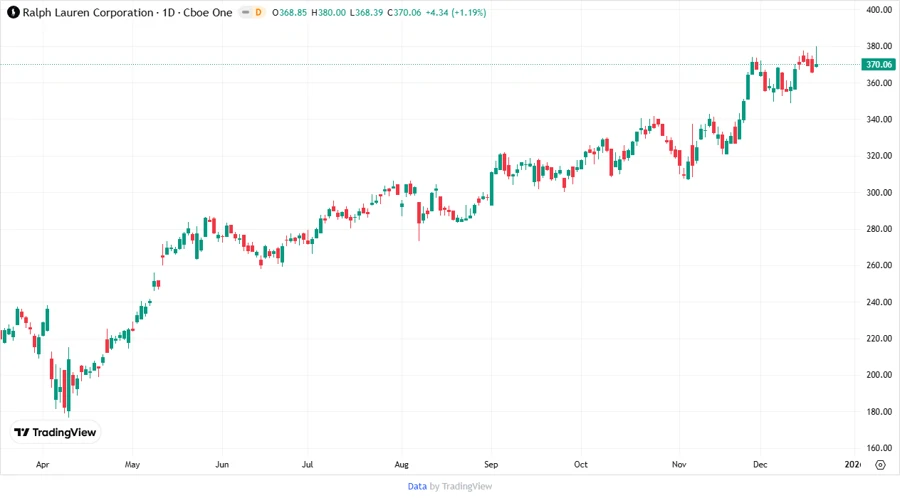The image size is (900, 498).
Task: Click the 180.00 price axis label
Action: tap(879, 411)
